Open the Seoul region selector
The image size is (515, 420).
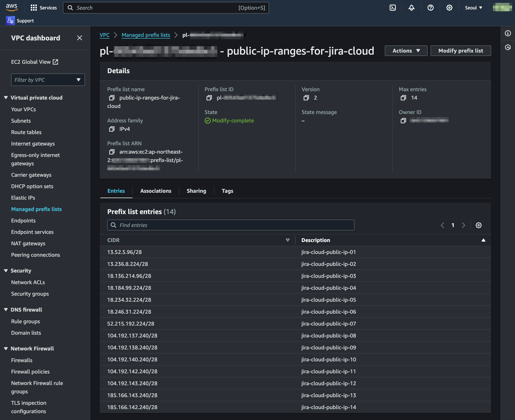click(x=473, y=8)
